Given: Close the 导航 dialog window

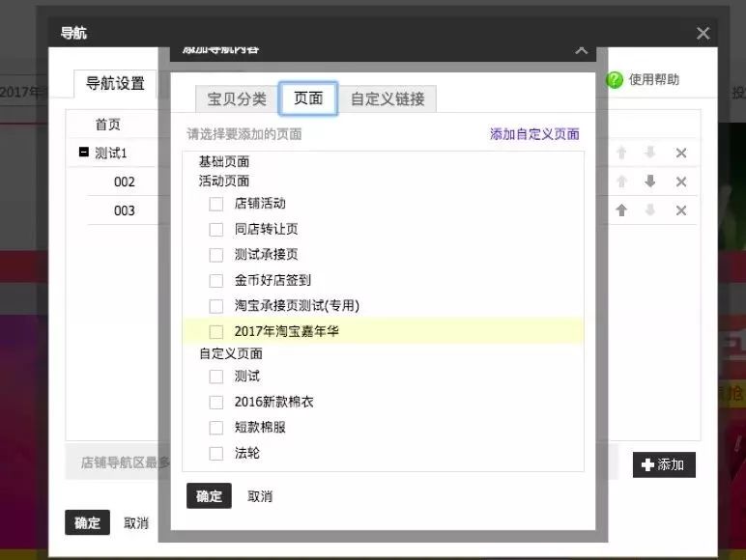Looking at the screenshot, I should (703, 33).
